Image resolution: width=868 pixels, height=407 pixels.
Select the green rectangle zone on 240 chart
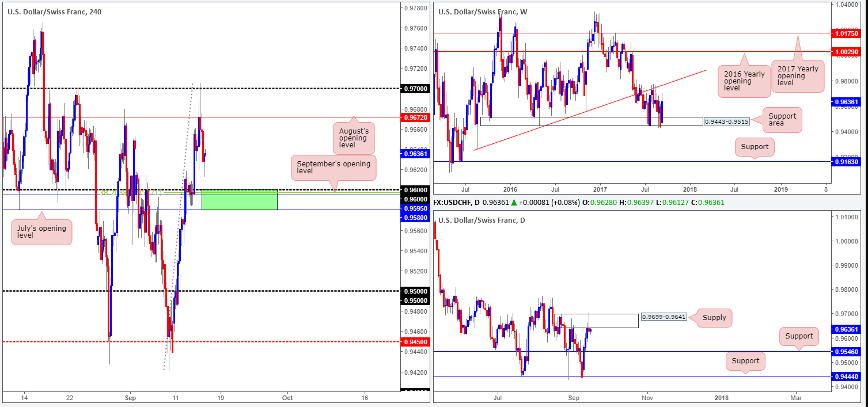[x=240, y=199]
